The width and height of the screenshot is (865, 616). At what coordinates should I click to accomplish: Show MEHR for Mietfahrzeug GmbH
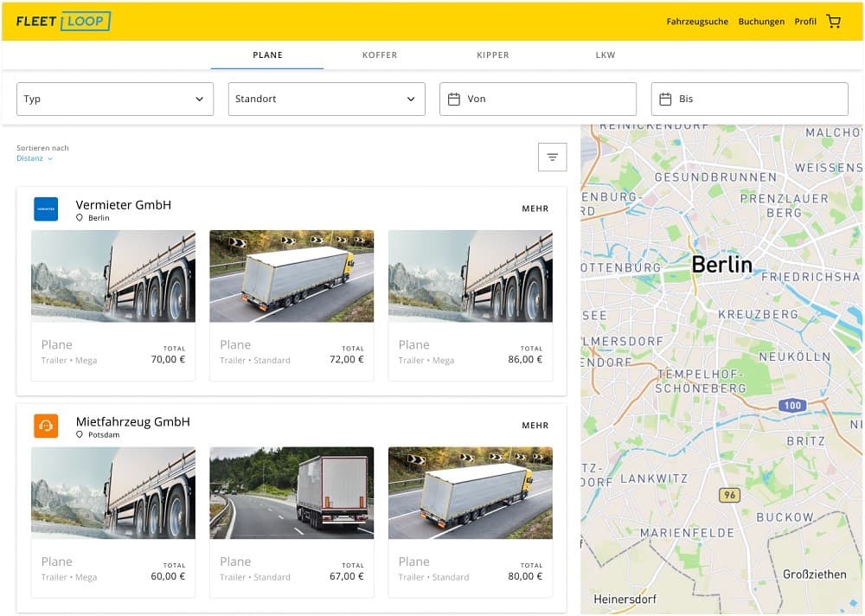click(535, 426)
